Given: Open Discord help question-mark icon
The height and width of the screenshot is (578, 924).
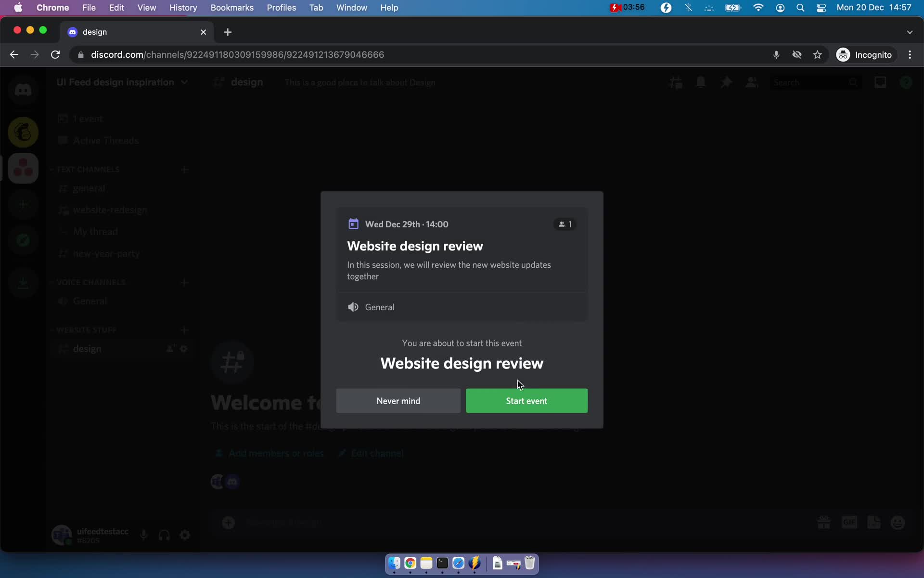Looking at the screenshot, I should tap(906, 82).
